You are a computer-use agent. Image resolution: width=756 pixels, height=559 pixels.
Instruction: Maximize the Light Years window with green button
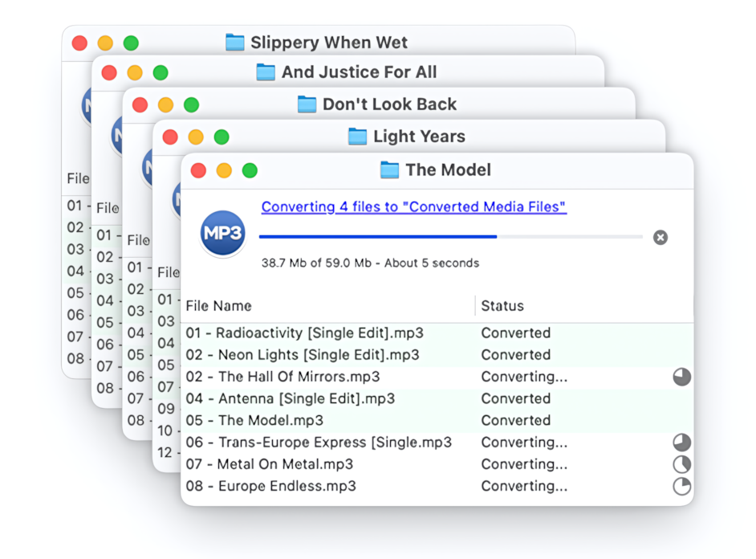(x=222, y=137)
